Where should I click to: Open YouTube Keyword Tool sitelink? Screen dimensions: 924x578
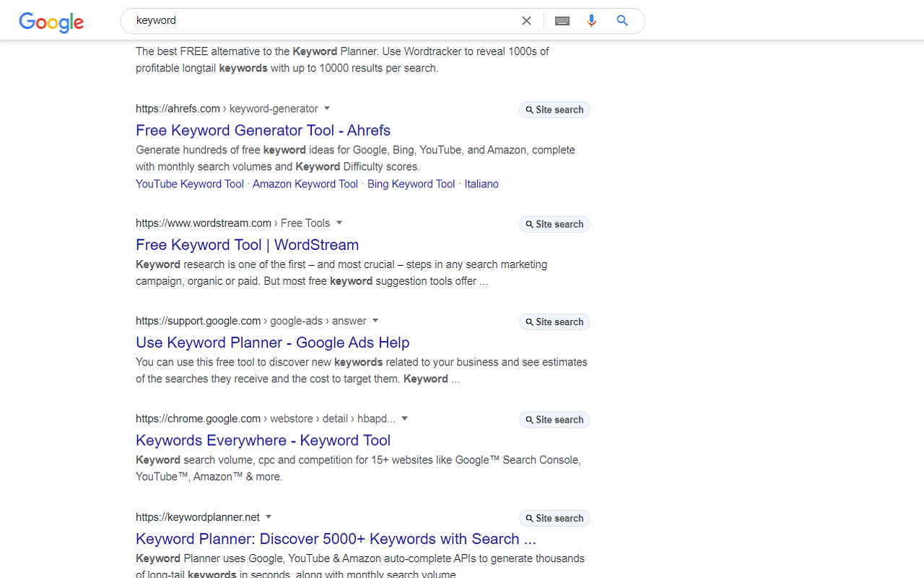click(190, 184)
